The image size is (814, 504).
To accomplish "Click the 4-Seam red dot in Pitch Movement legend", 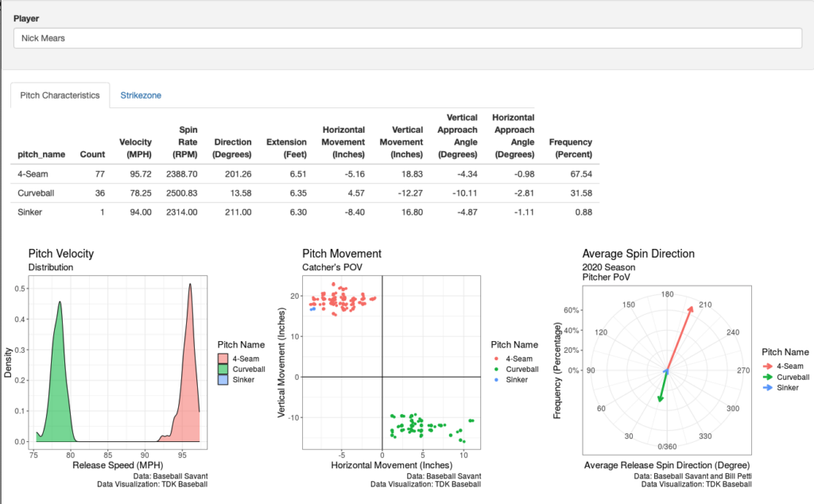I will coord(496,359).
